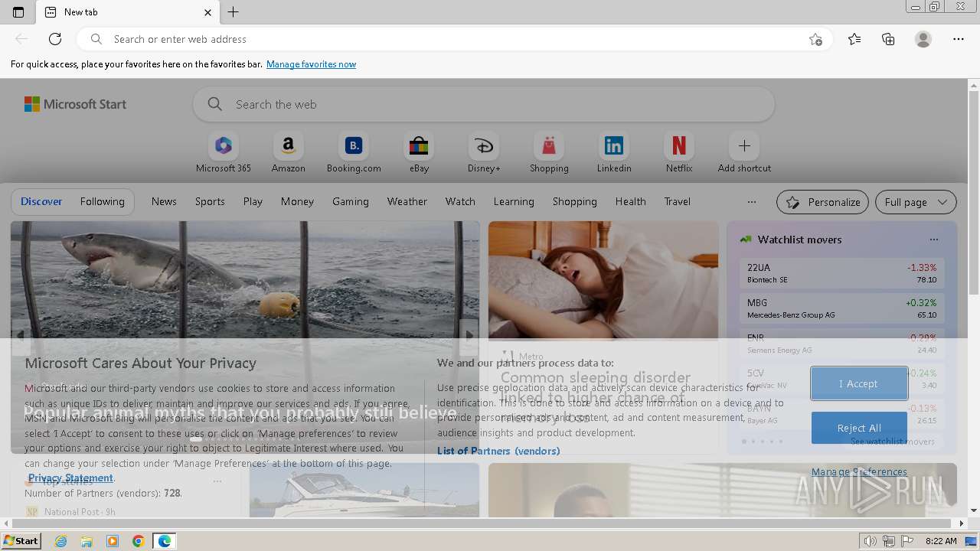The image size is (980, 551).
Task: Open the Netflix shortcut icon
Action: 679,145
